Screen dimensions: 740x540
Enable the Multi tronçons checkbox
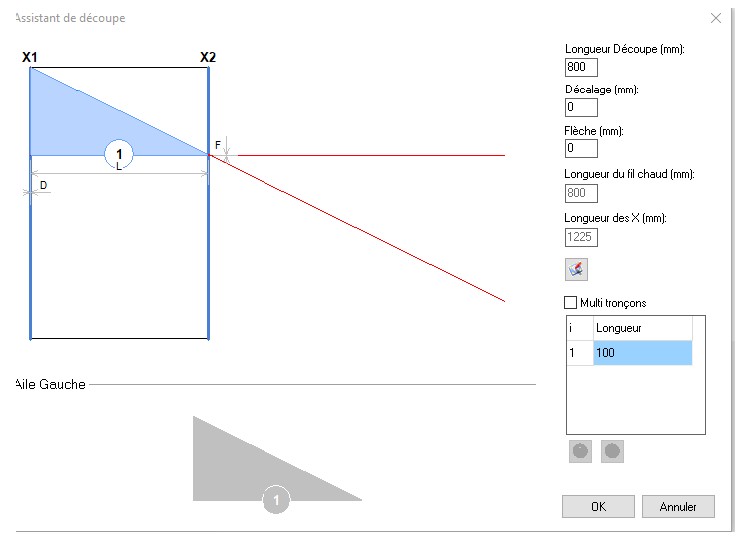click(x=571, y=302)
